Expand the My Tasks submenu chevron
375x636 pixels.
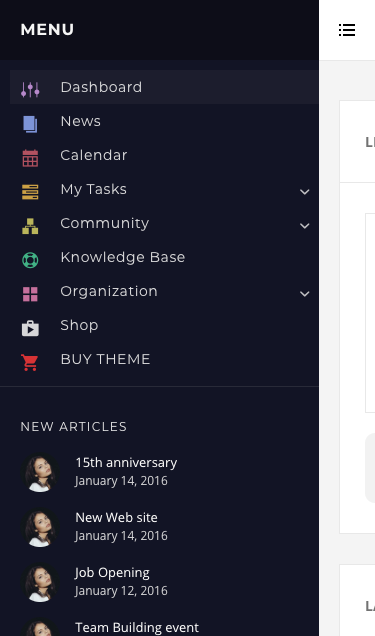[305, 192]
